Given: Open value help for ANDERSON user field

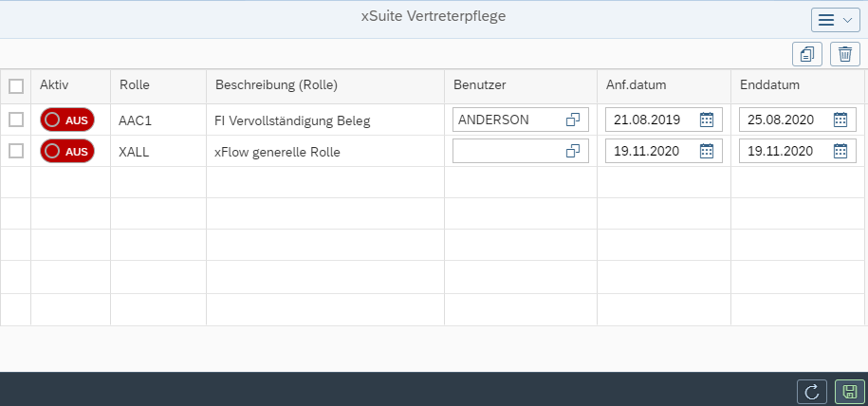Looking at the screenshot, I should point(573,120).
